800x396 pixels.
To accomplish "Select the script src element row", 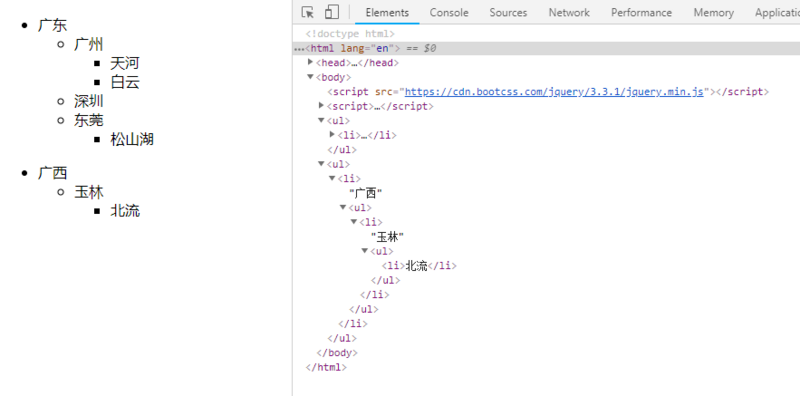I will (x=547, y=92).
